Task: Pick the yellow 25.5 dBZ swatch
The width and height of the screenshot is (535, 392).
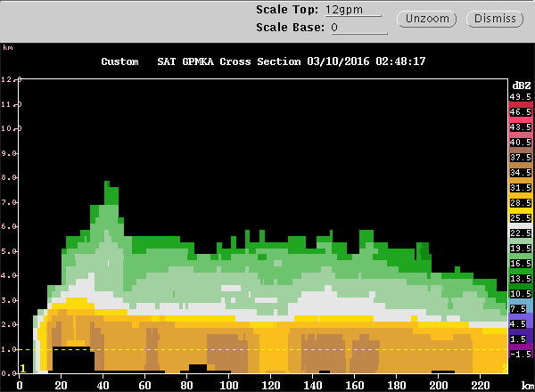Action: pyautogui.click(x=520, y=218)
